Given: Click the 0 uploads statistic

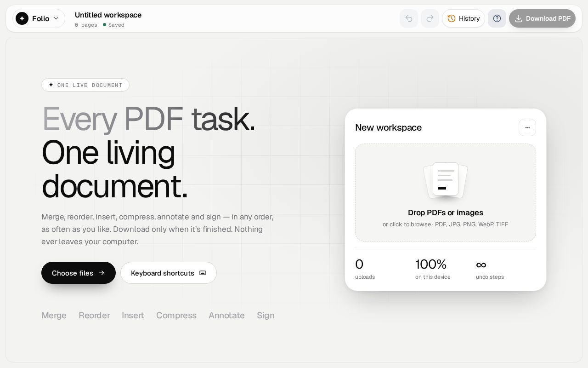Looking at the screenshot, I should coord(365,269).
